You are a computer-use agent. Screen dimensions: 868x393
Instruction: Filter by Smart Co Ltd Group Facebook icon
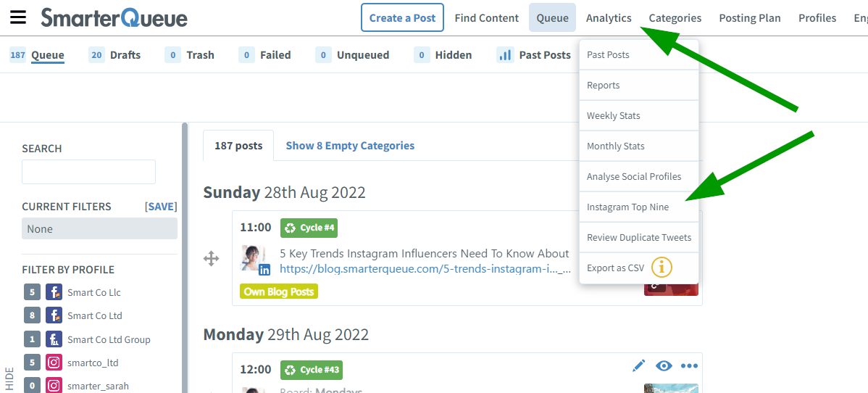(x=54, y=339)
